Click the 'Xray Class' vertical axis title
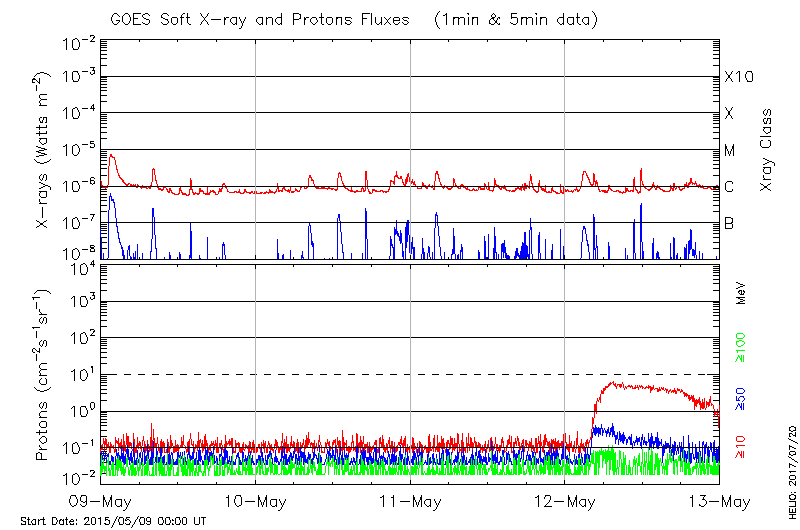Screen dimensions: 800x530 (x=767, y=150)
